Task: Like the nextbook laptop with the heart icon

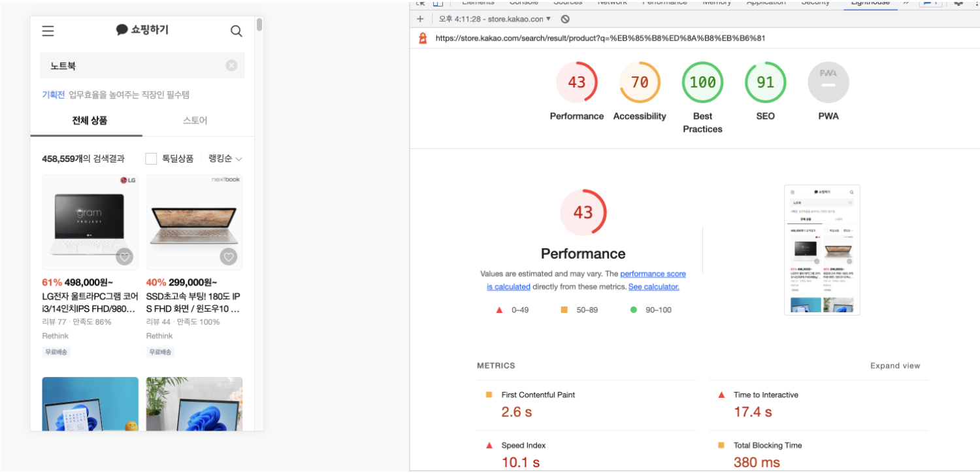Action: [x=229, y=257]
